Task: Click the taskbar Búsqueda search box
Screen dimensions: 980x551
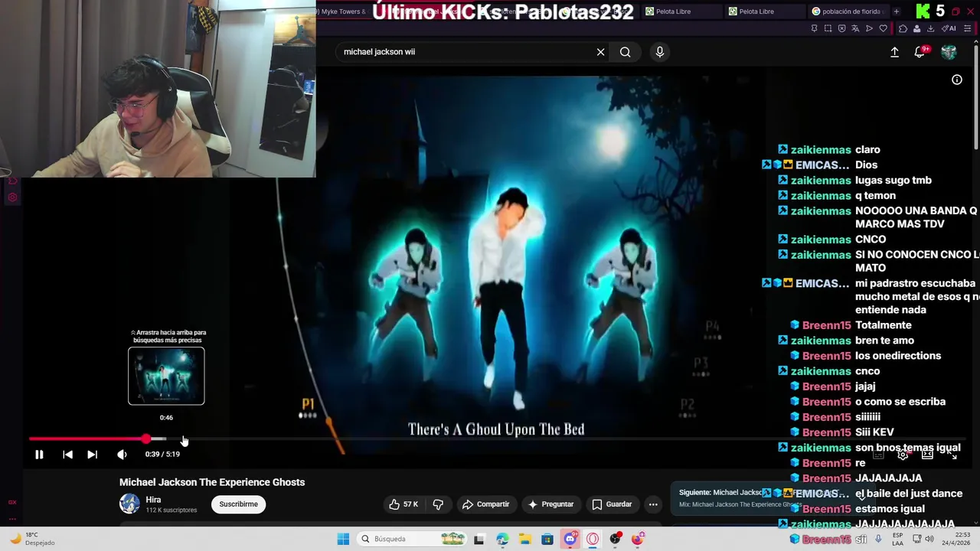Action: (413, 539)
